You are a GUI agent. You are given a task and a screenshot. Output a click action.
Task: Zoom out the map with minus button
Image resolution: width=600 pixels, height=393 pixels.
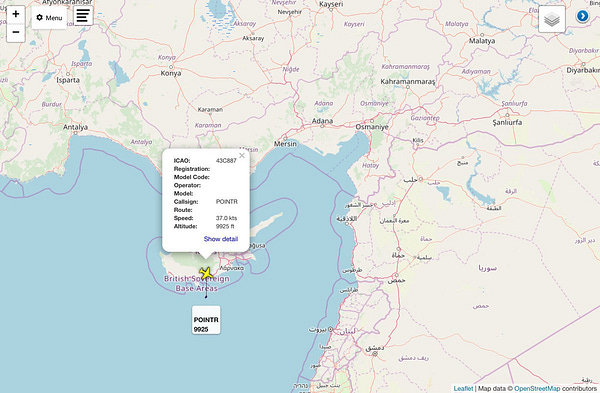tap(16, 33)
